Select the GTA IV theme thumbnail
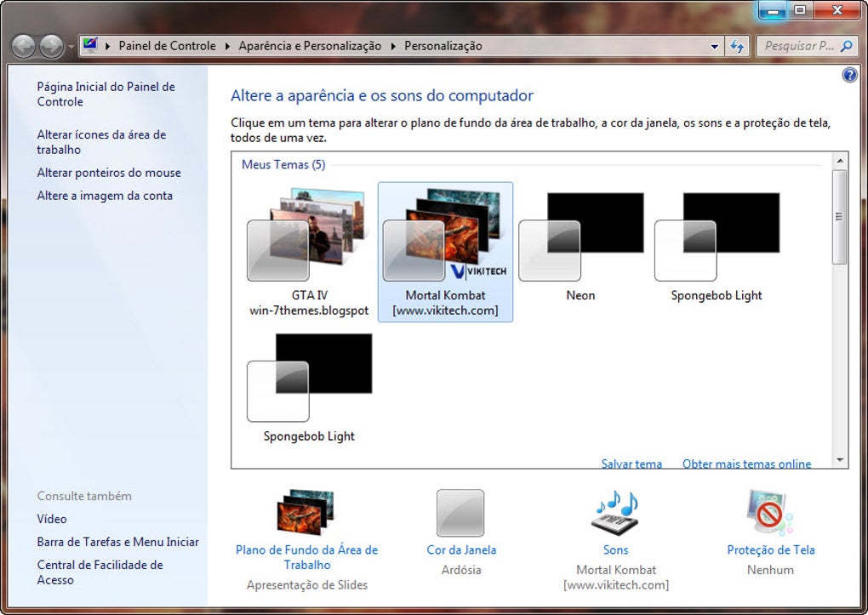Image resolution: width=868 pixels, height=615 pixels. [x=309, y=252]
